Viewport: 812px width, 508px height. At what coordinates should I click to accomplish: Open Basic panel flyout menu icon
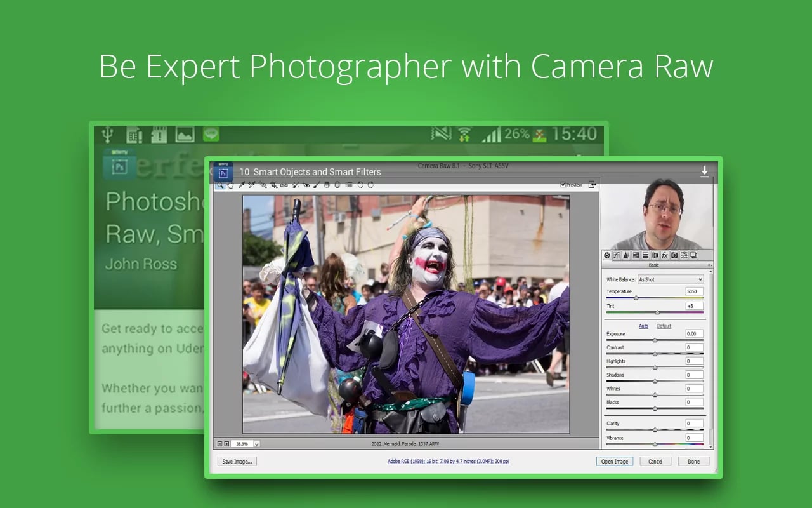[710, 265]
